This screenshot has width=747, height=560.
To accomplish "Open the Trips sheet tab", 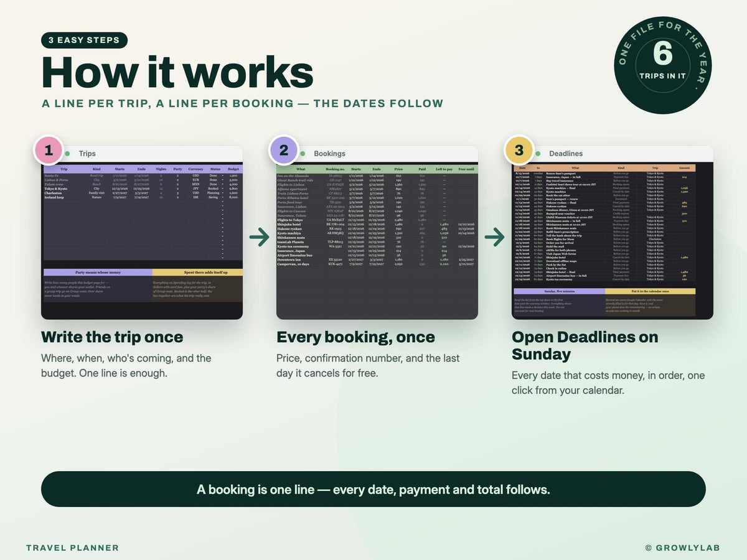I will (x=87, y=153).
